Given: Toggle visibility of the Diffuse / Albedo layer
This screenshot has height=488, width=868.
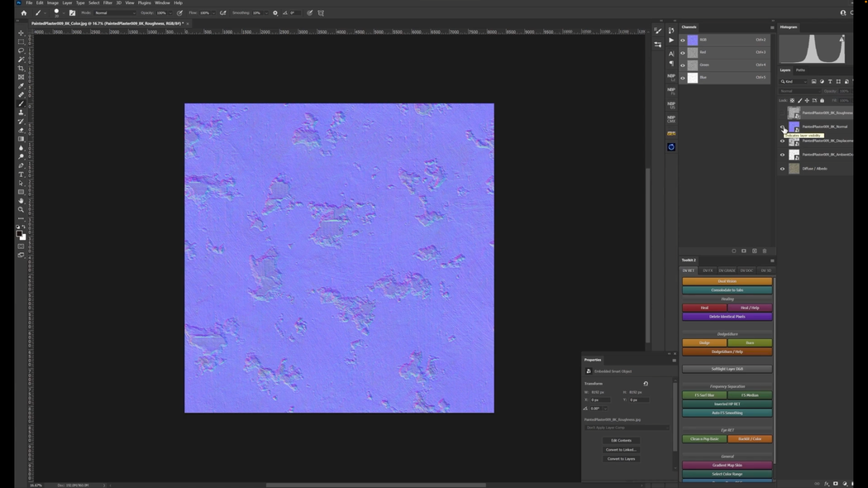Looking at the screenshot, I should 781,169.
